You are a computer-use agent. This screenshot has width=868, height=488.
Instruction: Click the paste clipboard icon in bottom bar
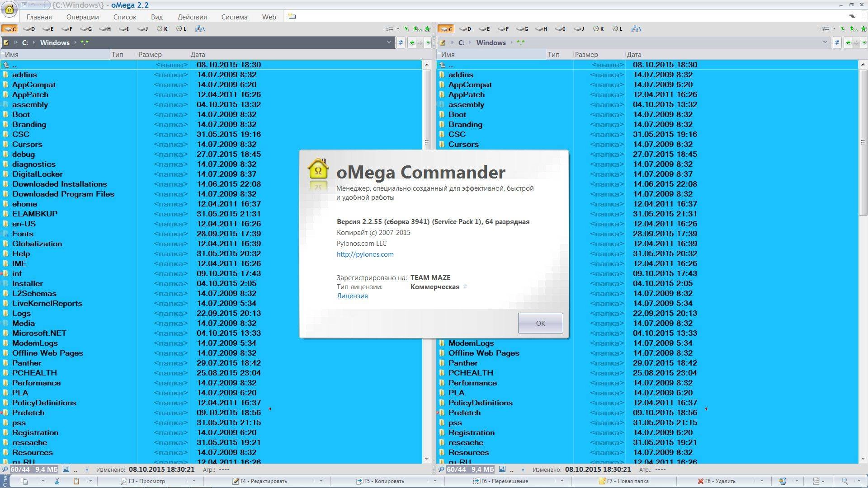(76, 481)
